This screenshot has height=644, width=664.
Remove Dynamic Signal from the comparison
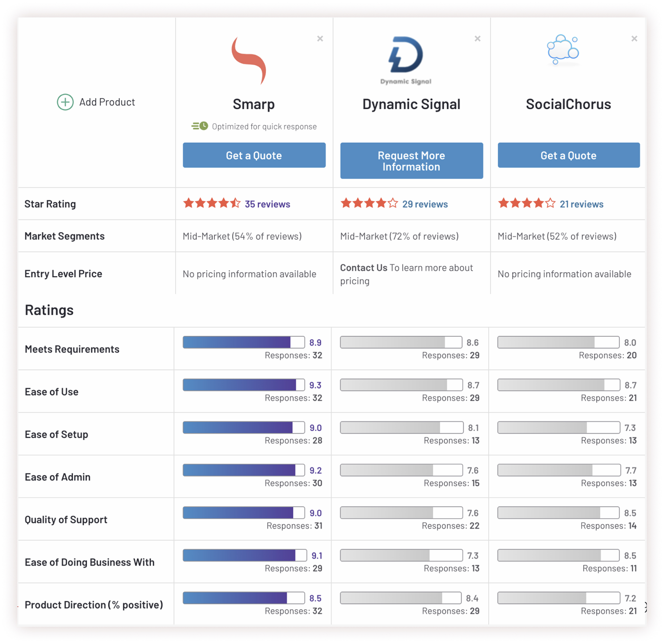pyautogui.click(x=477, y=39)
